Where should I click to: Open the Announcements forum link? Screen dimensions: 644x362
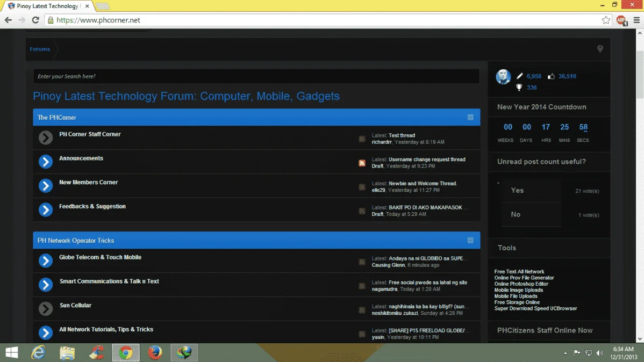pos(81,158)
